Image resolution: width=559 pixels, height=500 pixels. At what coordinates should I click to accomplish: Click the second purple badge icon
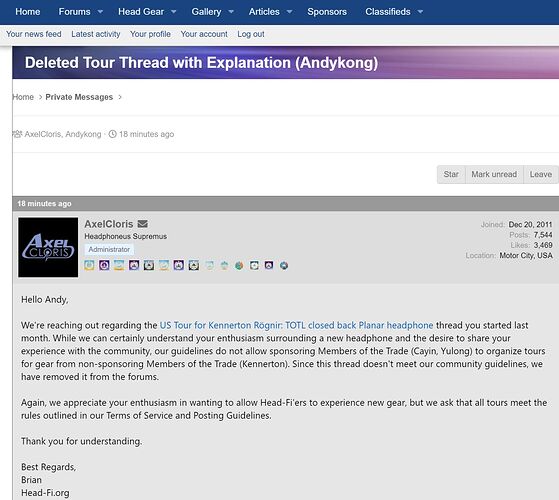tap(134, 265)
